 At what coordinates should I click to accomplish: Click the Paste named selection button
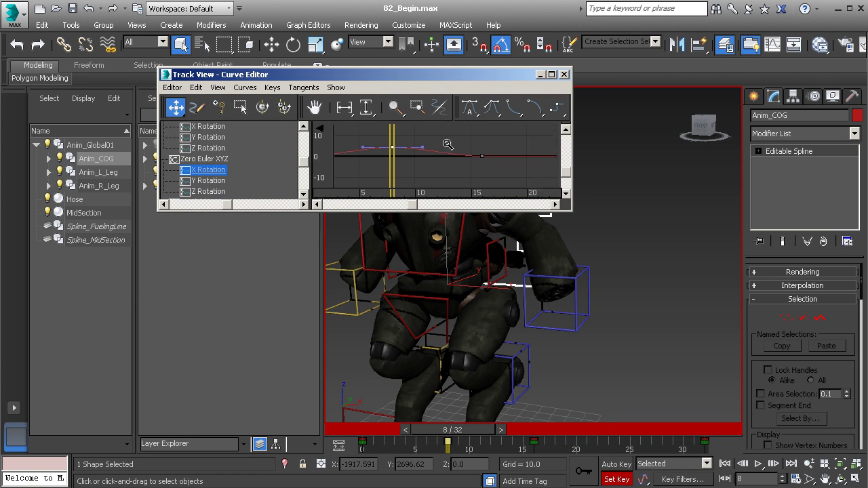pos(826,346)
